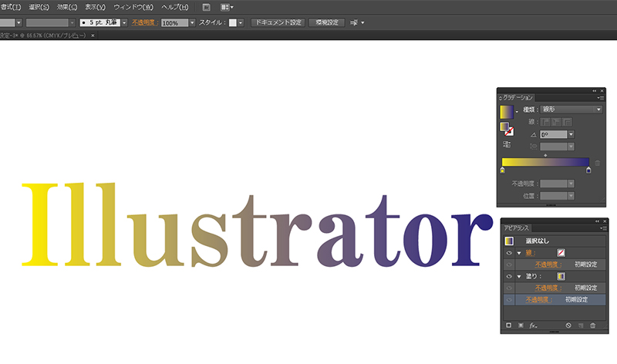Click the trash icon in the Appearance panel
This screenshot has width=617, height=364.
(592, 325)
